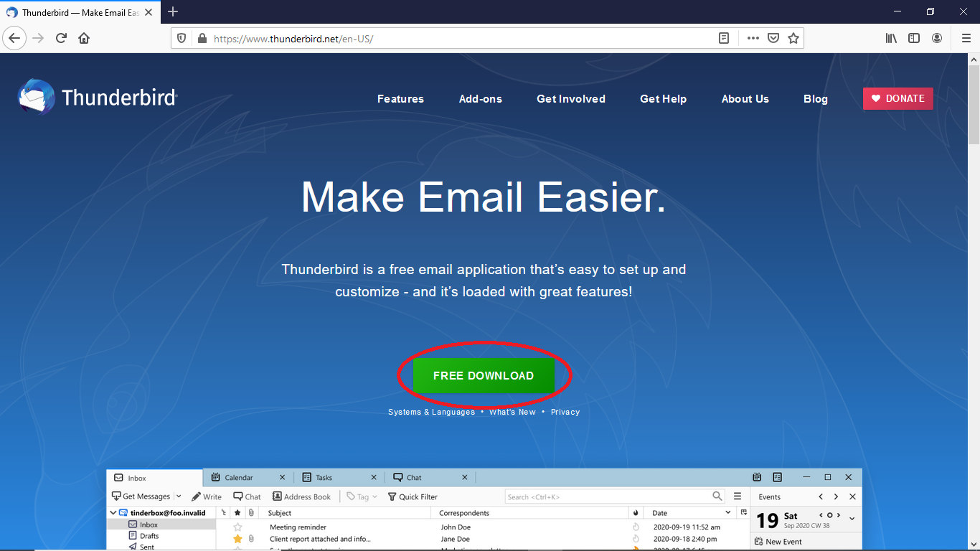Screen dimensions: 980x551
Task: Bookmark this page with the star
Action: 793,39
